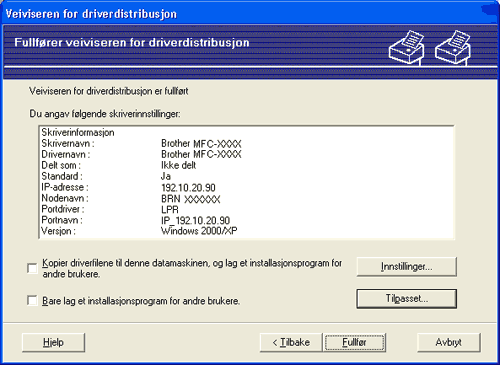Select the IP-adresse 192.10.20.90 line
The image size is (500, 365).
pyautogui.click(x=246, y=187)
